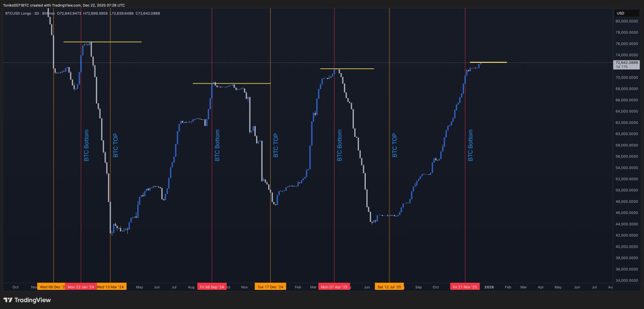The height and width of the screenshot is (309, 644).
Task: Select BTC Bottom text beside Apr '25 line
Action: (339, 145)
